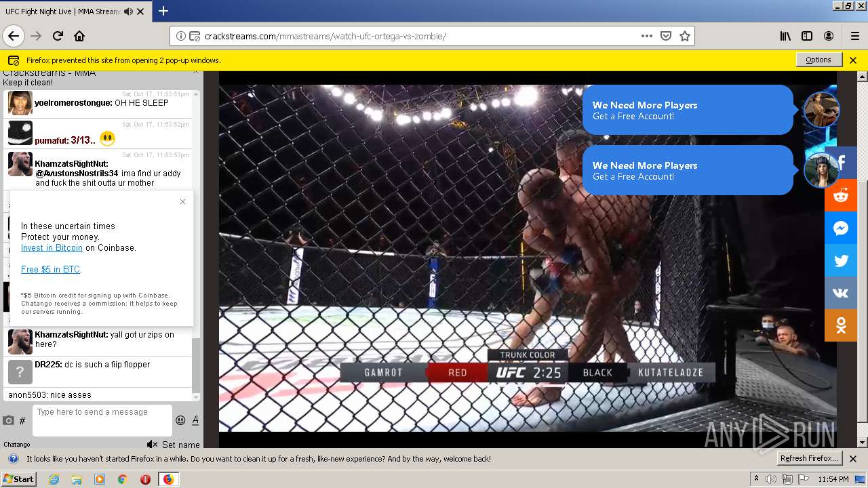Open the media player taskbar icon
Viewport: 868px width, 488px height.
pos(100,479)
